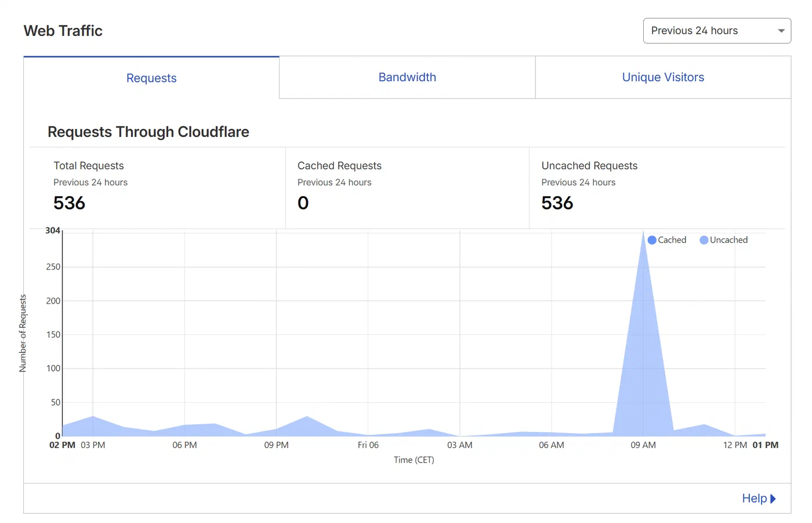Viewport: 812px width, 523px height.
Task: Click the 12 PM axis label
Action: click(735, 445)
